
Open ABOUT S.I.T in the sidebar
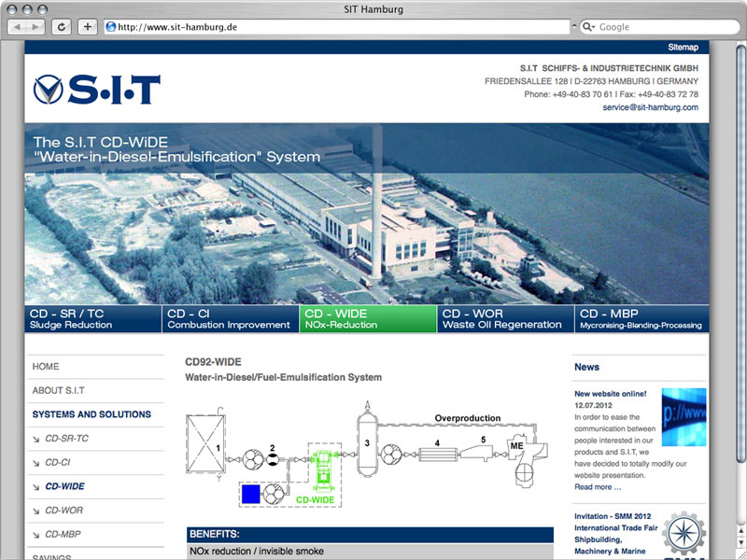[58, 390]
